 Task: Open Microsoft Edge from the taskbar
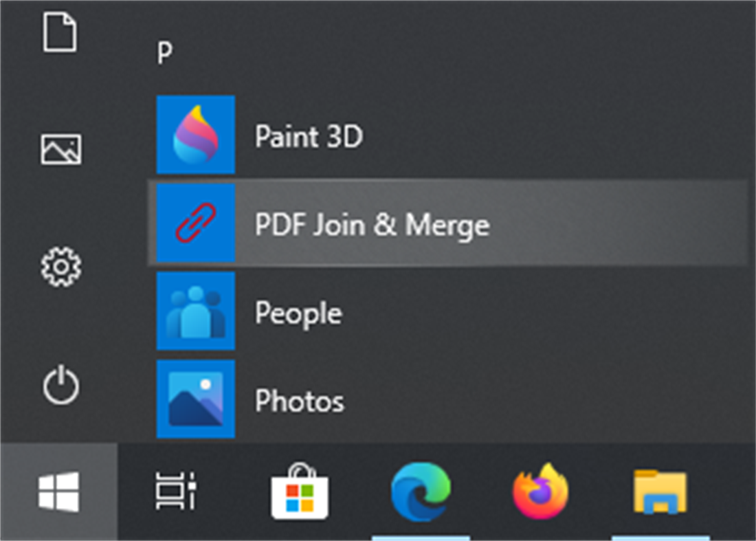coord(421,494)
